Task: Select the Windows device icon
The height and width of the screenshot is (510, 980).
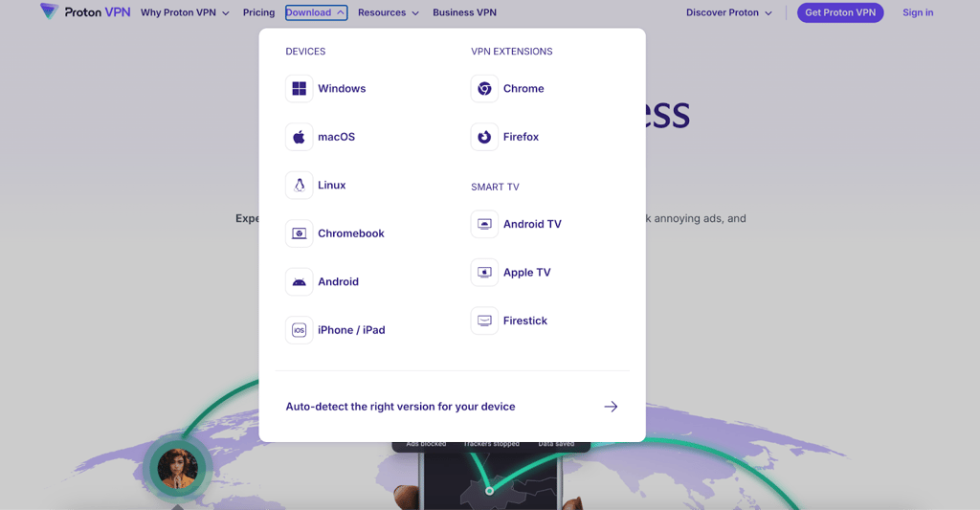Action: [300, 89]
